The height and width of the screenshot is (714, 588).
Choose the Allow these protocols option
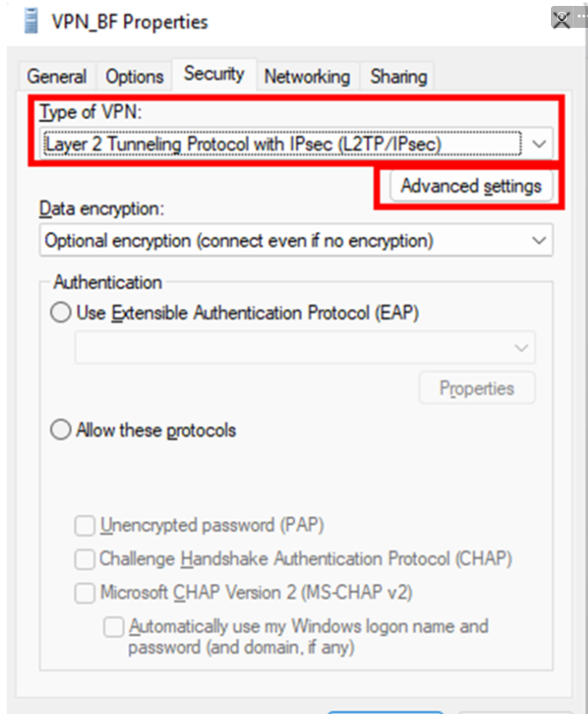62,430
